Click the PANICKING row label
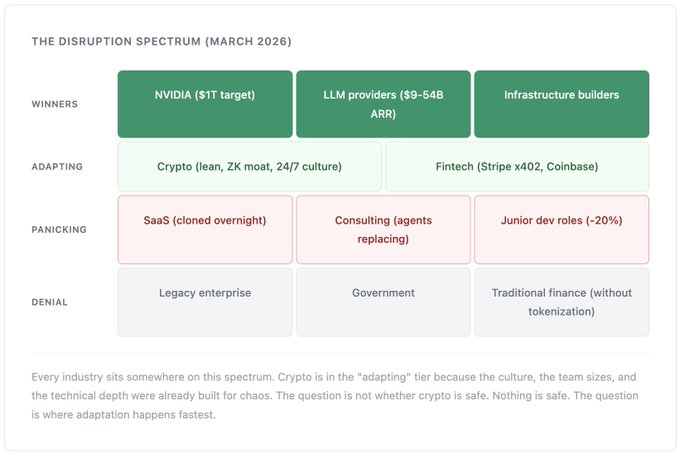Viewport: 680px width, 454px height. (x=60, y=230)
